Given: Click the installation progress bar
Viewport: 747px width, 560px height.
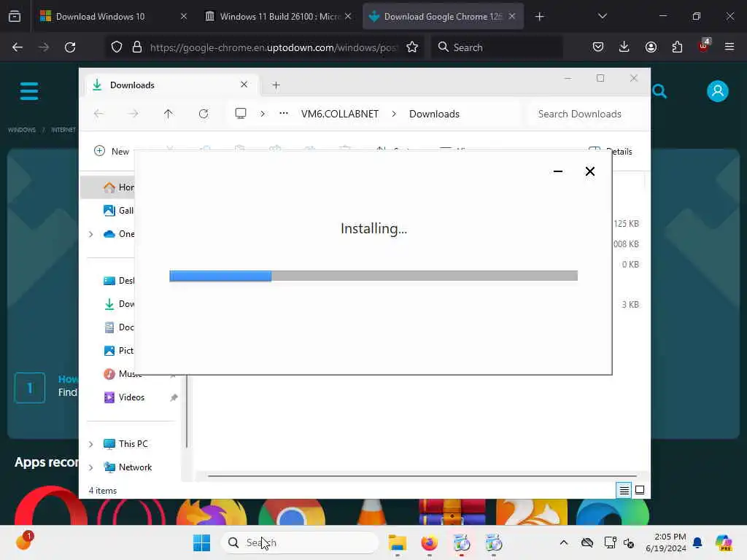Looking at the screenshot, I should (x=373, y=276).
